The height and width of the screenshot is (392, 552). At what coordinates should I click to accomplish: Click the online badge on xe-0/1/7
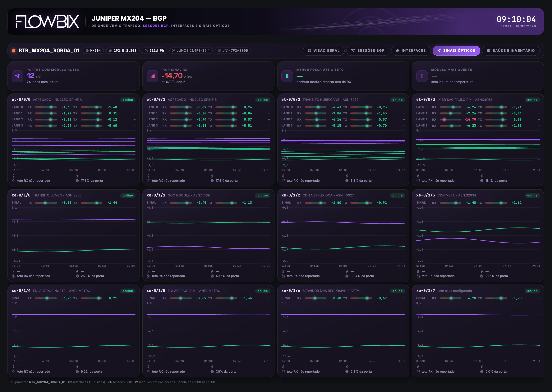click(x=532, y=291)
